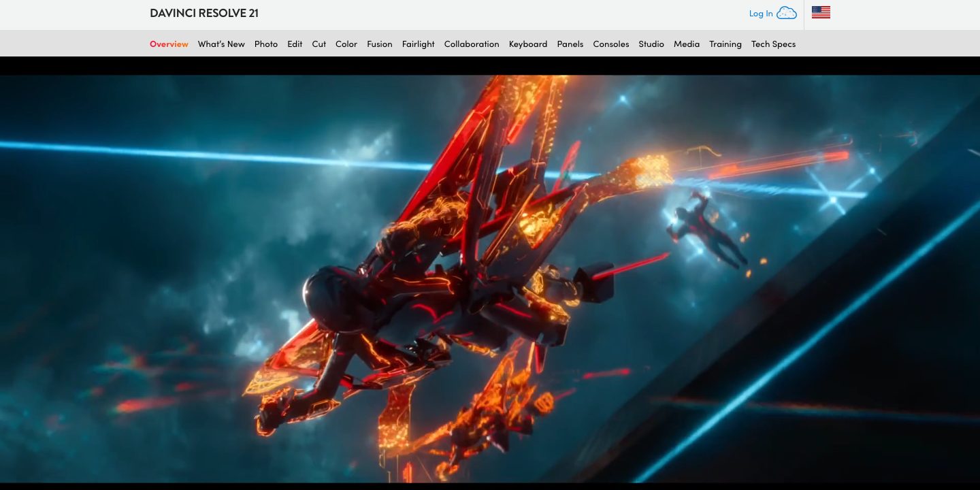Image resolution: width=980 pixels, height=490 pixels.
Task: Switch to the Edit tab
Action: 295,44
